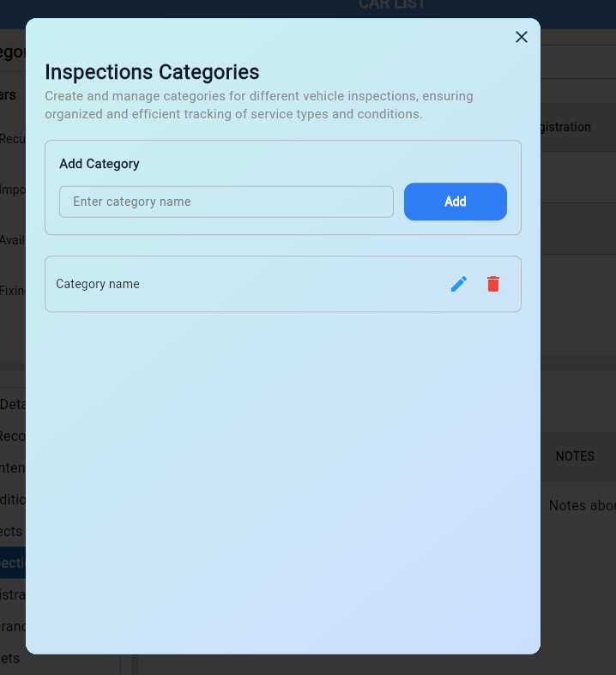Select the bottom sidebar item ending in 'ets'
The image size is (616, 675).
click(10, 658)
